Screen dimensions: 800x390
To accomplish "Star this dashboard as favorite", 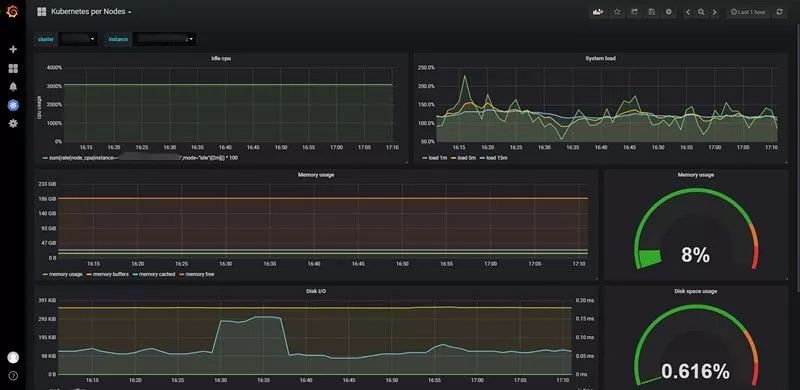I will click(x=617, y=12).
